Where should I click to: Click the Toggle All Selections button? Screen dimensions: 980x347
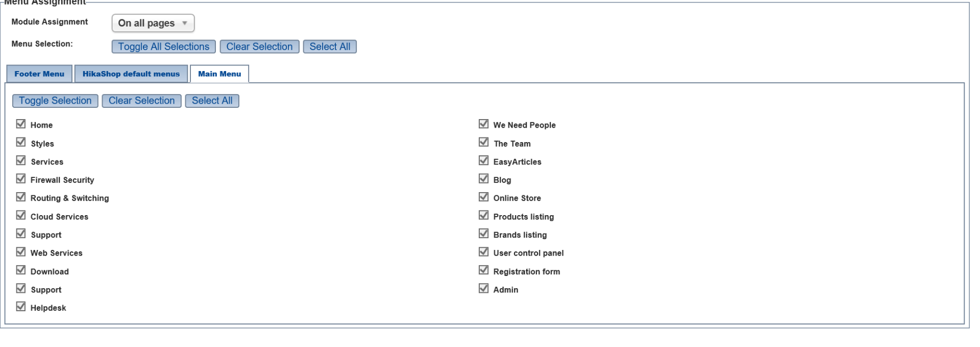tap(163, 47)
